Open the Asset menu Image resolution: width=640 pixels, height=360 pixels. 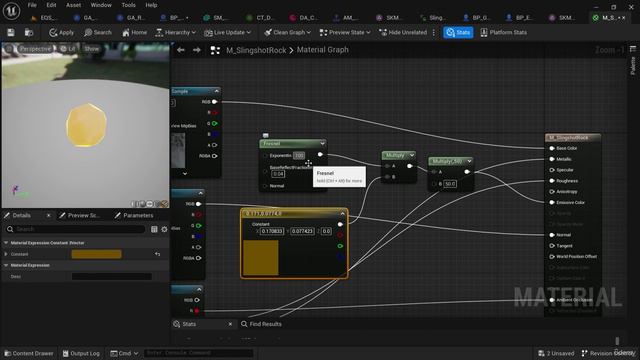pos(73,5)
